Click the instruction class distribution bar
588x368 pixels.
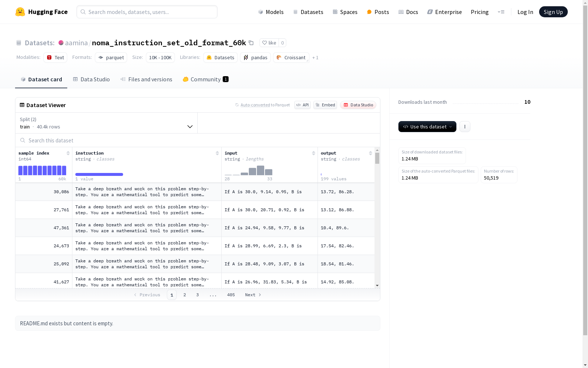coord(99,174)
